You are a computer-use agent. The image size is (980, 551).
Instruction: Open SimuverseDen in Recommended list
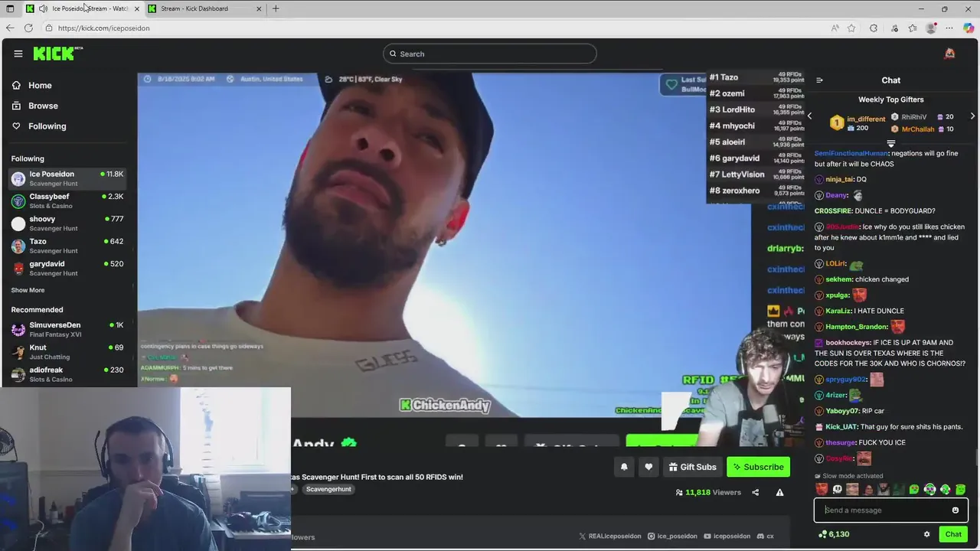click(x=67, y=329)
